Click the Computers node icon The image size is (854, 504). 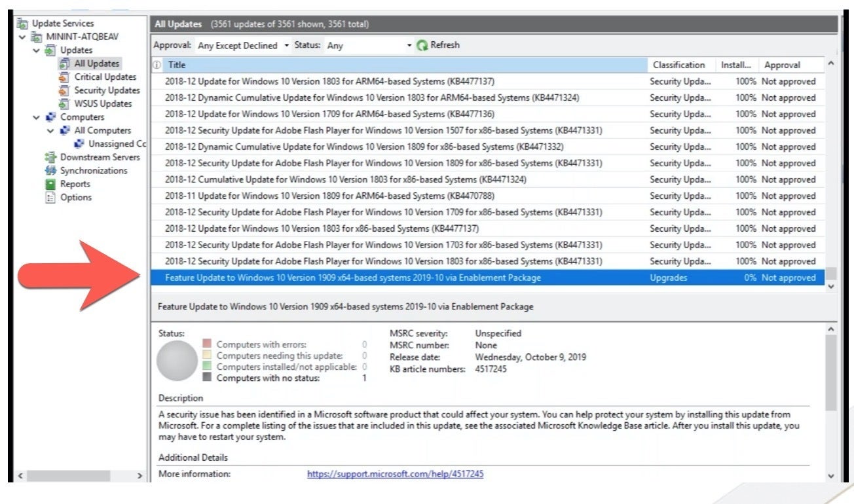(x=50, y=117)
